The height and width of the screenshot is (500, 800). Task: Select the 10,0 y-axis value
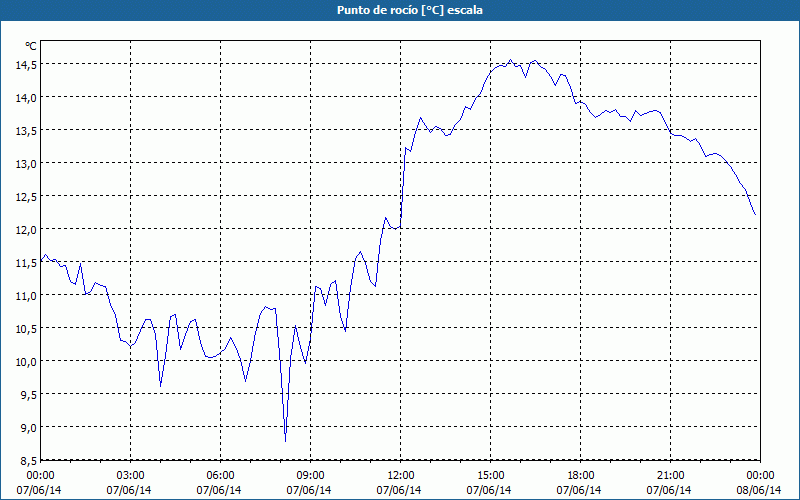(x=26, y=361)
